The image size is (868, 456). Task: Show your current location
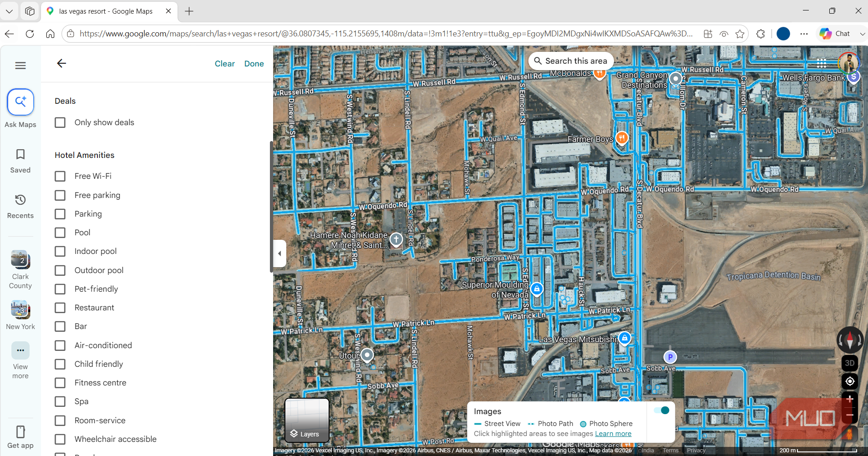pos(850,381)
